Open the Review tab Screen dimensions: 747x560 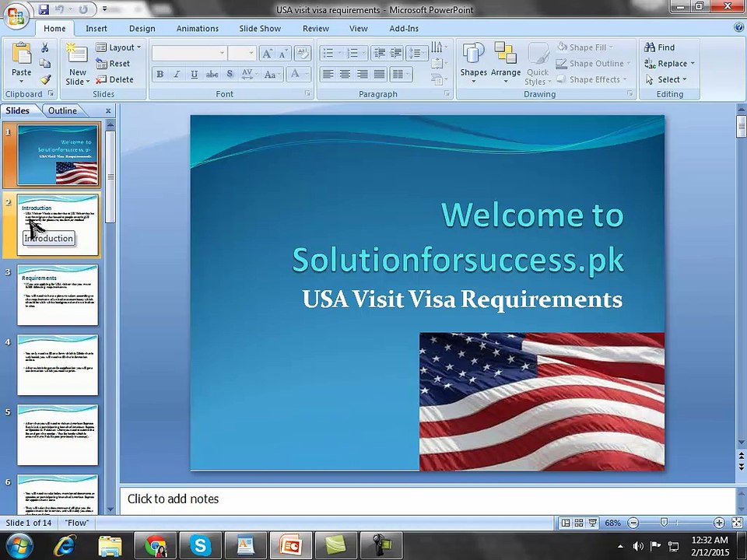coord(316,29)
